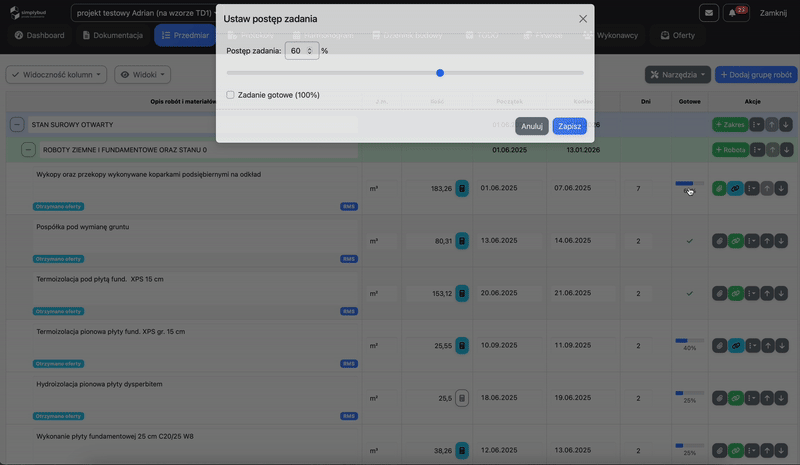Click end date 14.06.2025 in Pospółka row
800x465 pixels.
pos(572,240)
